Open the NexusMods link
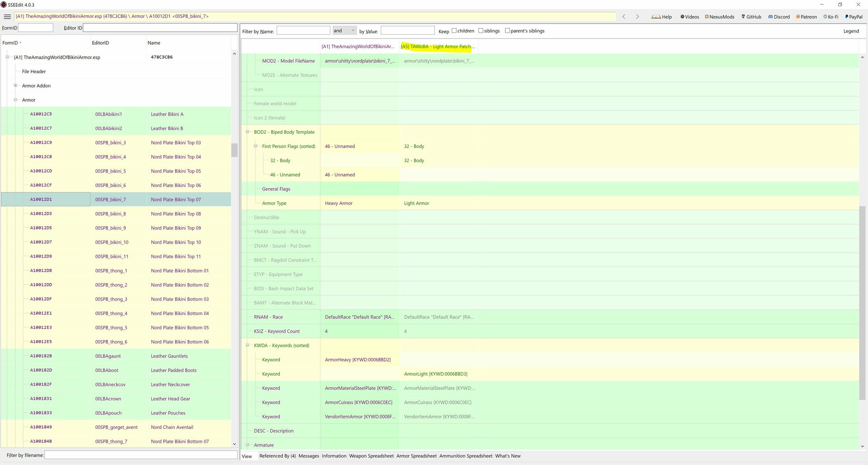This screenshot has height=465, width=868. (720, 17)
